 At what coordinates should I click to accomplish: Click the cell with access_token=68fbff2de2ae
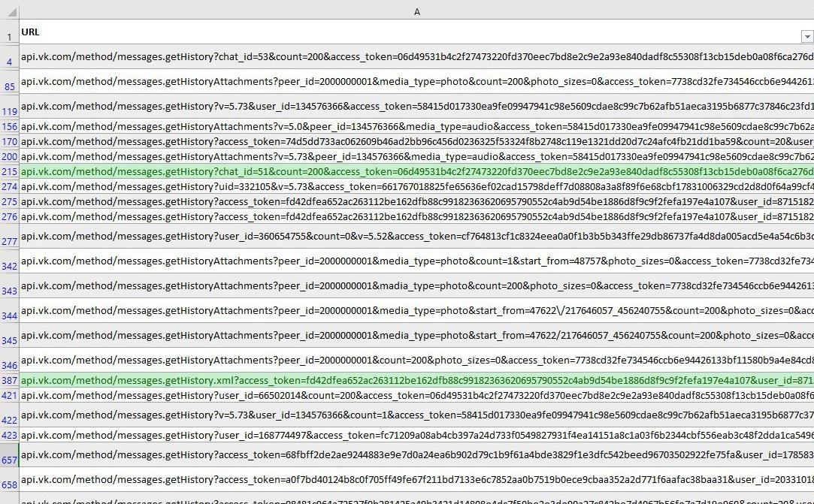pyautogui.click(x=416, y=455)
